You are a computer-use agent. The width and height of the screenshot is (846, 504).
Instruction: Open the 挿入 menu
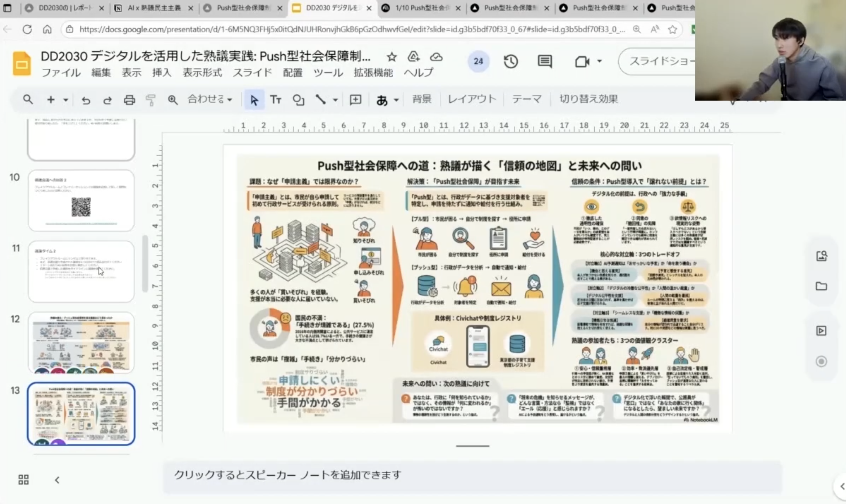pos(162,72)
